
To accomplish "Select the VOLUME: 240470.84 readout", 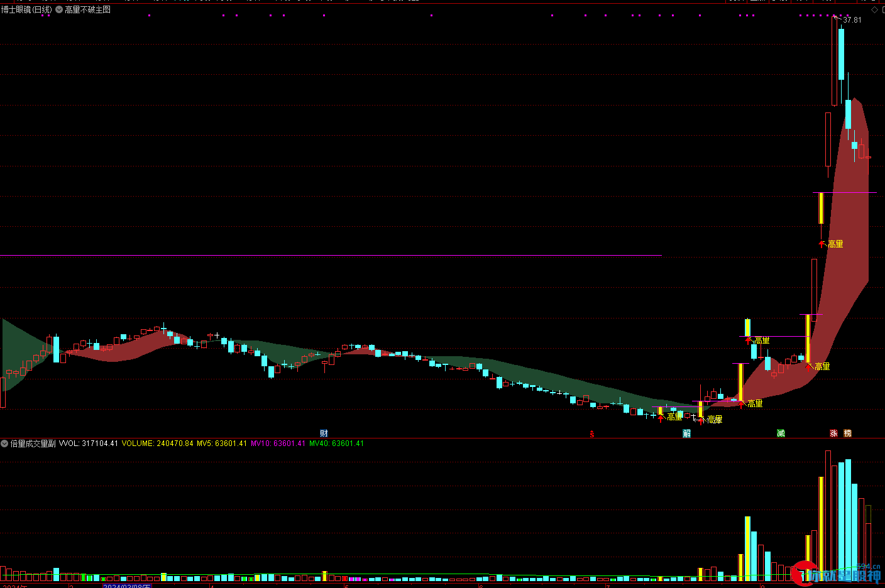I will [x=157, y=444].
